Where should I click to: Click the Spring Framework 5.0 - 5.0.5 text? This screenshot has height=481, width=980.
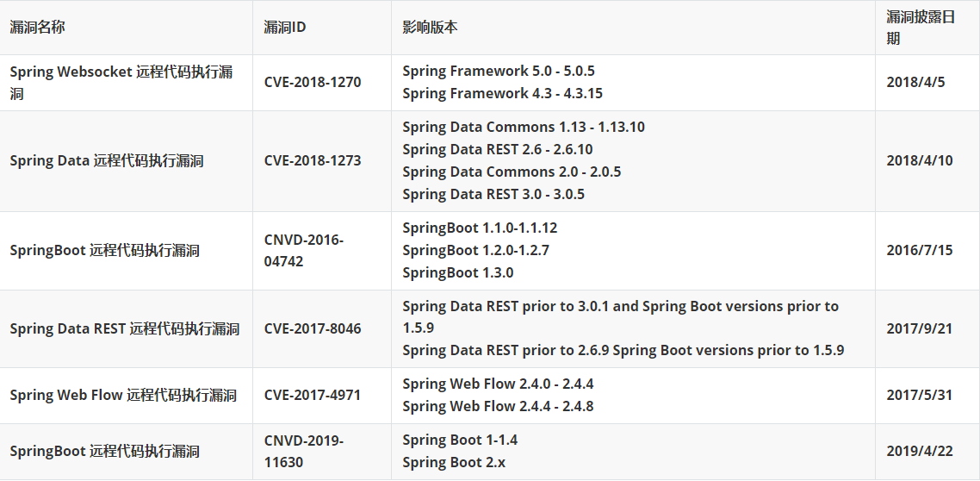pyautogui.click(x=499, y=72)
